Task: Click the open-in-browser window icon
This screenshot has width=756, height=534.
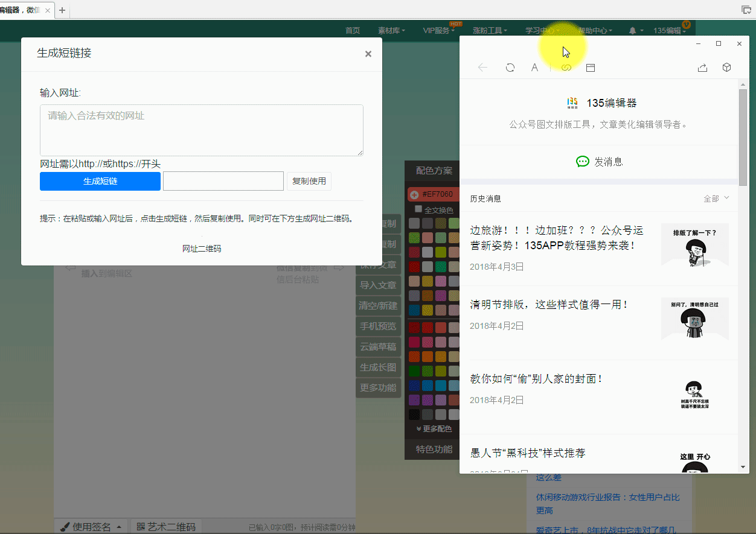Action: click(591, 68)
